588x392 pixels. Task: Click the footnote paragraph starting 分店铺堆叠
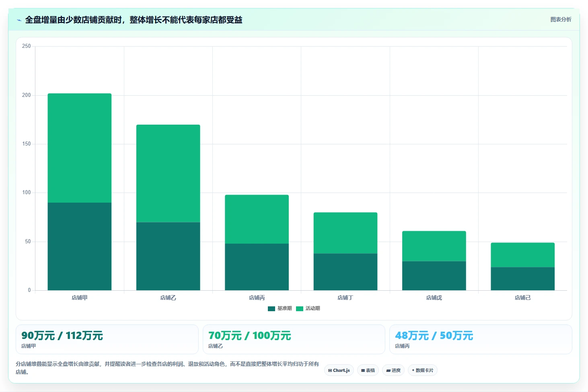[x=167, y=368]
